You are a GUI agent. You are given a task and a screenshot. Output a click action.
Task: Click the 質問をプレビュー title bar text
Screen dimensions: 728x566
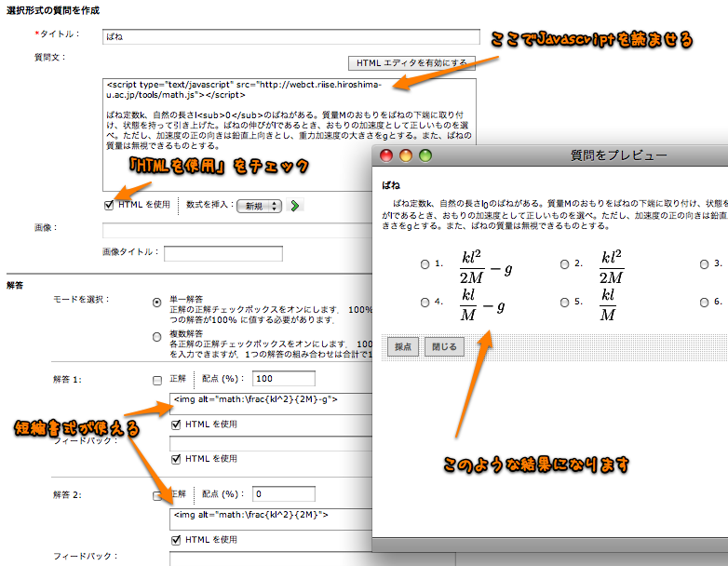coord(618,155)
